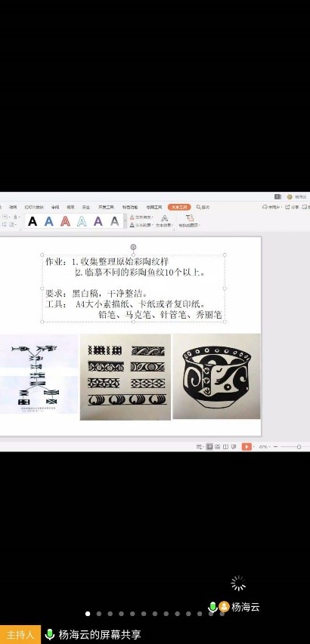310x644 pixels.
Task: Click the zoom slider handle
Action: coord(299,446)
